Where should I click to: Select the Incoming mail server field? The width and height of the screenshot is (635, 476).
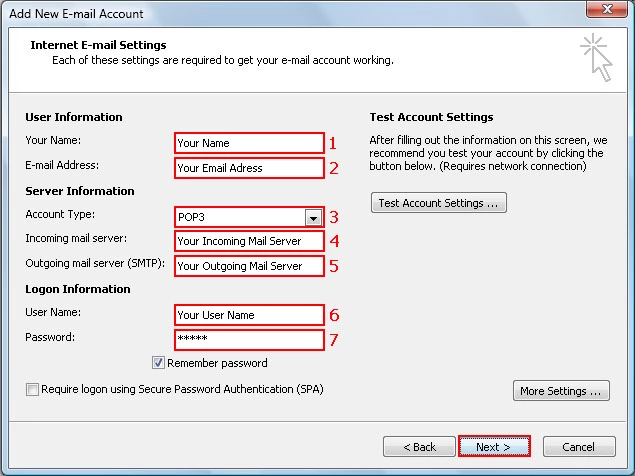pyautogui.click(x=249, y=241)
